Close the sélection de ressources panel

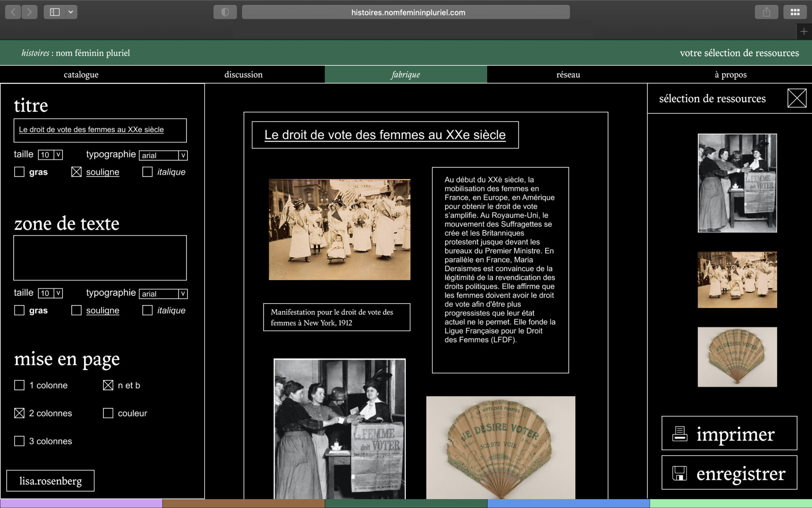(x=797, y=98)
